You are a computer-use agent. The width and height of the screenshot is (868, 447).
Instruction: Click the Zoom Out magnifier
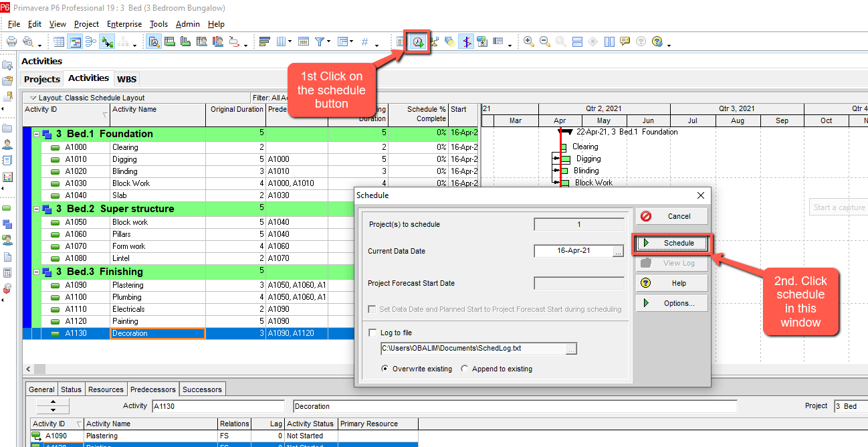[x=545, y=41]
